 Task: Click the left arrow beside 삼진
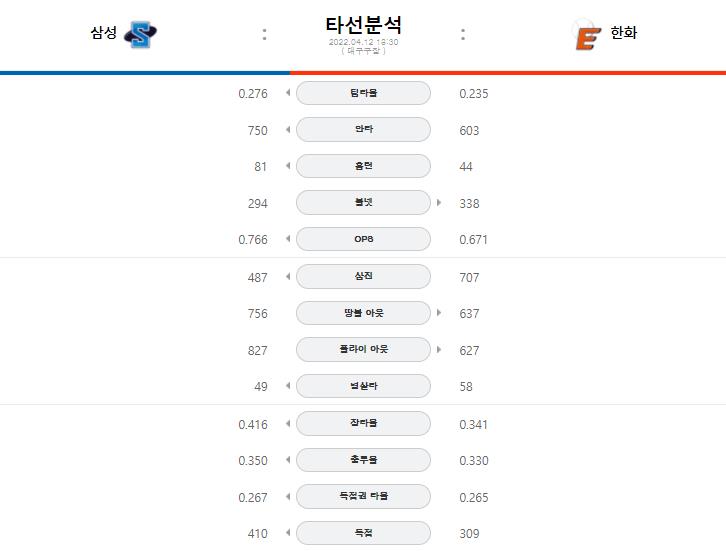tap(288, 276)
